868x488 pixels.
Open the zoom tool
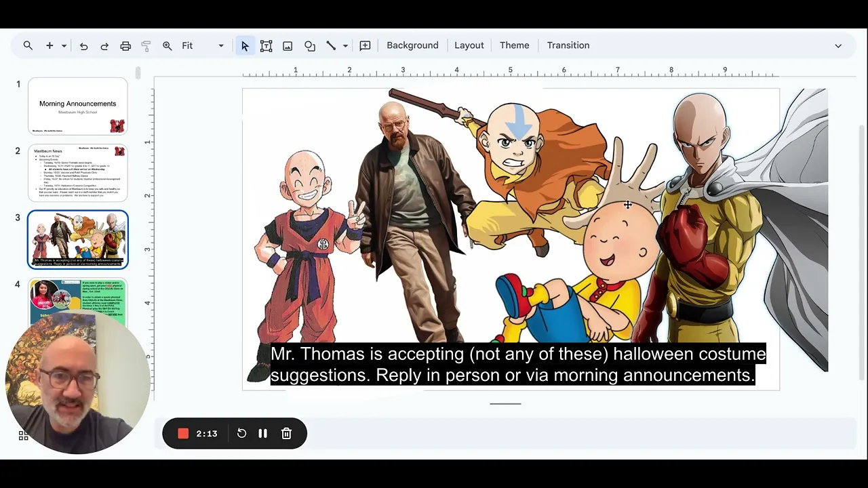pos(167,45)
